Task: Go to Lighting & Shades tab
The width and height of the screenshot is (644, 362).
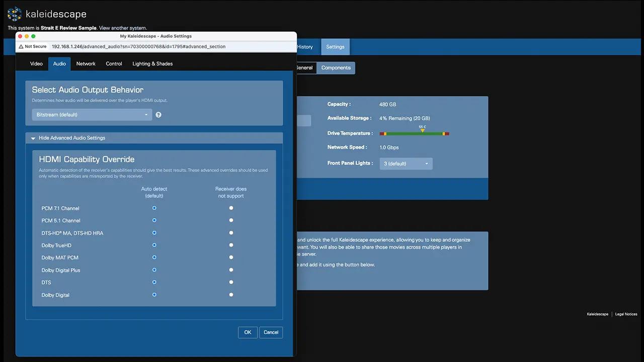Action: pyautogui.click(x=152, y=64)
